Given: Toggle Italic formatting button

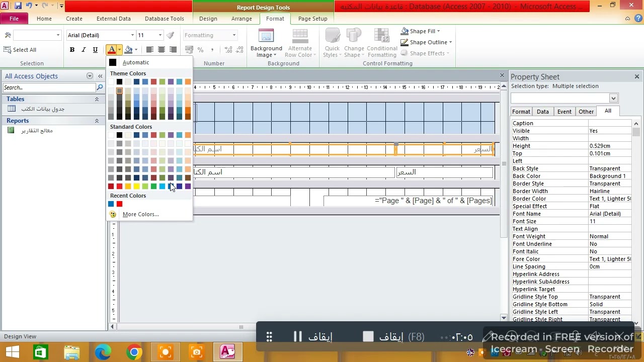Looking at the screenshot, I should click(x=84, y=50).
